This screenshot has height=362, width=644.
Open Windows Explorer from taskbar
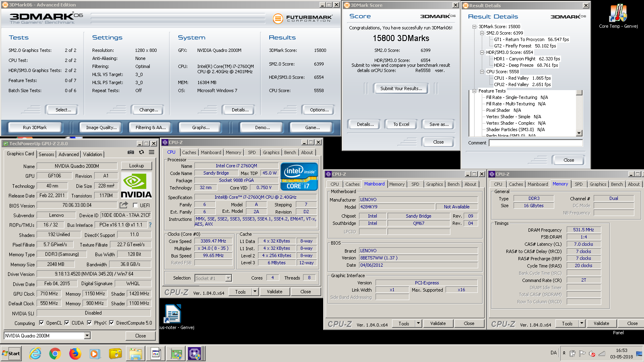click(x=136, y=354)
